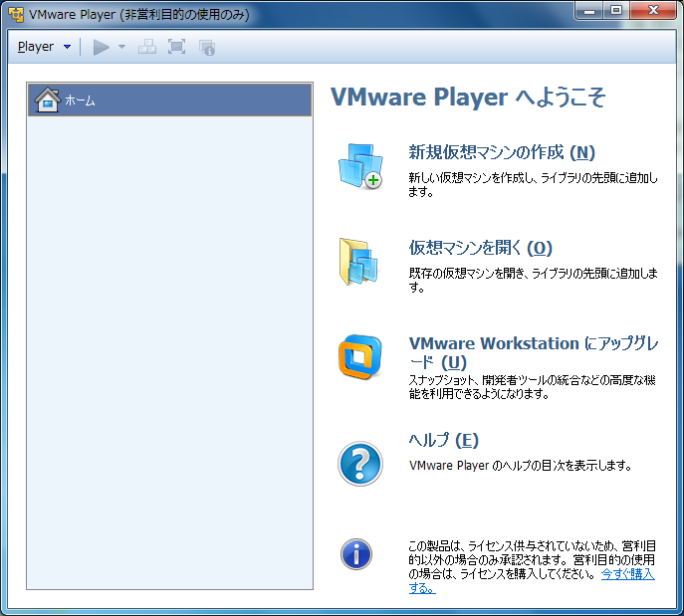The height and width of the screenshot is (616, 684).
Task: Click the full screen mode toolbar icon
Action: pyautogui.click(x=176, y=47)
